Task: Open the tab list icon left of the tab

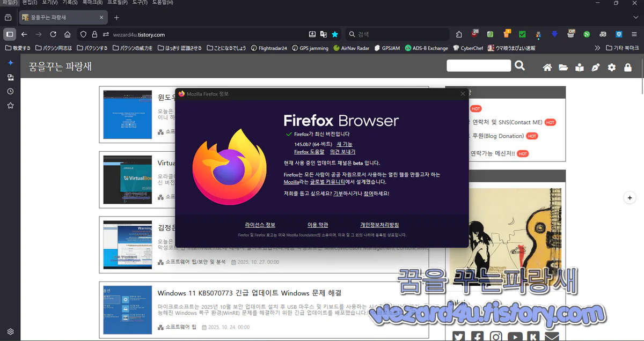Action: (x=8, y=18)
